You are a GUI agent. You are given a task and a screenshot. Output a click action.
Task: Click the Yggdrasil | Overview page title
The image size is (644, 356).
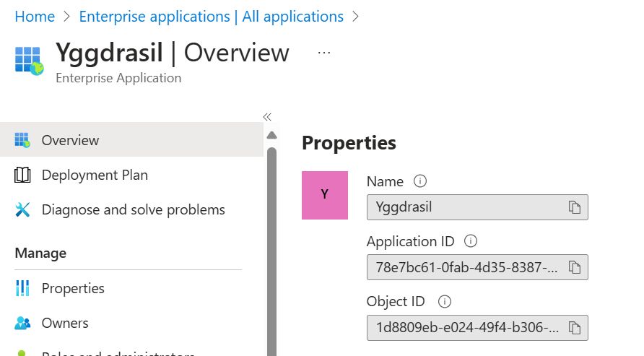pyautogui.click(x=173, y=53)
